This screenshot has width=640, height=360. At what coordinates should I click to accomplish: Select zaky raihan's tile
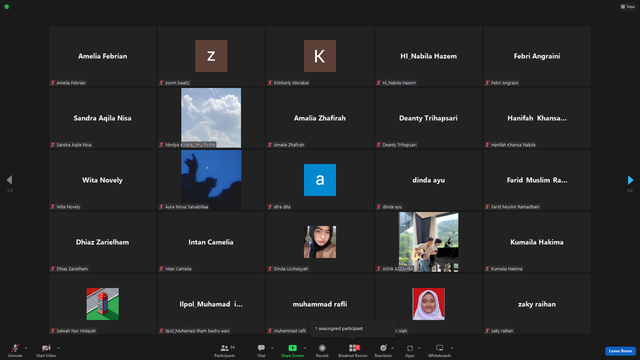(x=537, y=304)
